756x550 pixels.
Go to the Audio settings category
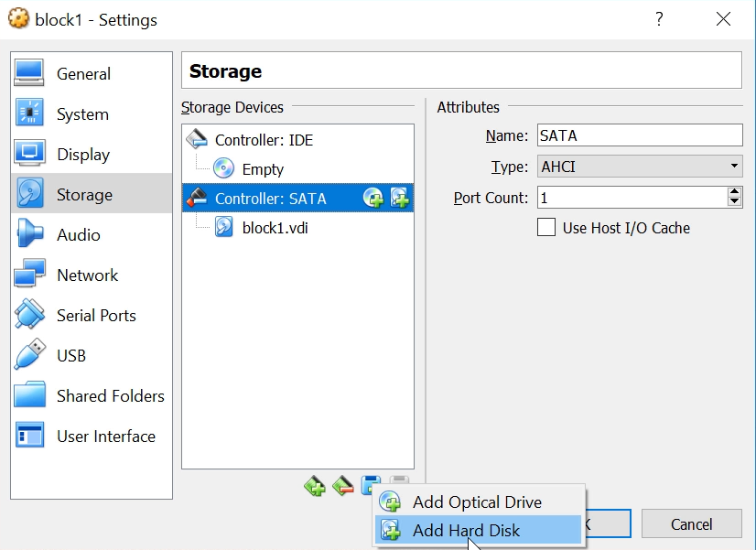pyautogui.click(x=79, y=235)
